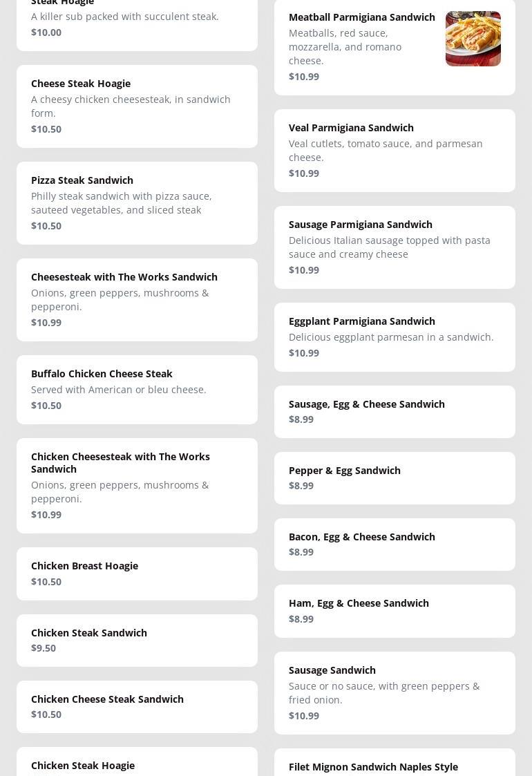The height and width of the screenshot is (776, 532).
Task: Click the Chicken Steak Hoagie title
Action: (x=83, y=765)
